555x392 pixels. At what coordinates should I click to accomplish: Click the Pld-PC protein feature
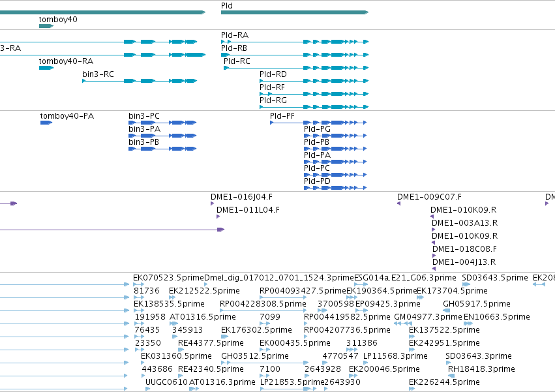[x=335, y=175]
